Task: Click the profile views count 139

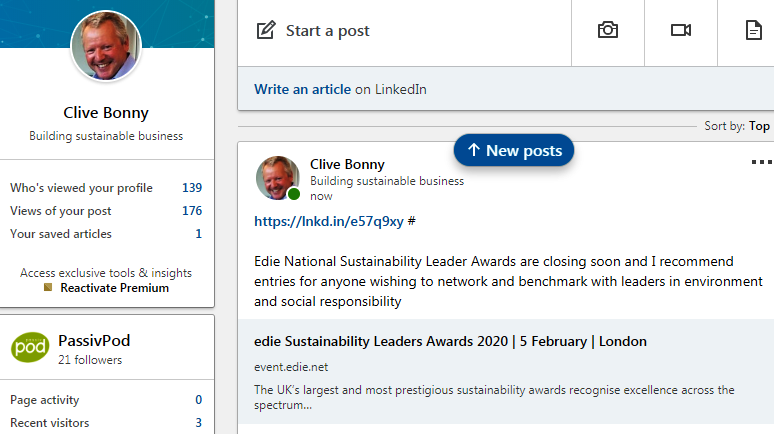Action: [192, 188]
